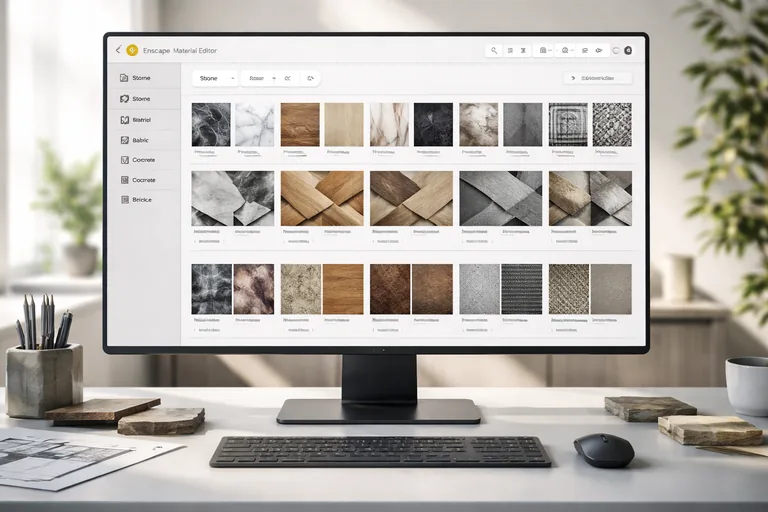Screen dimensions: 768x512
Task: Choose the large wood parquet material tile
Action: (321, 198)
